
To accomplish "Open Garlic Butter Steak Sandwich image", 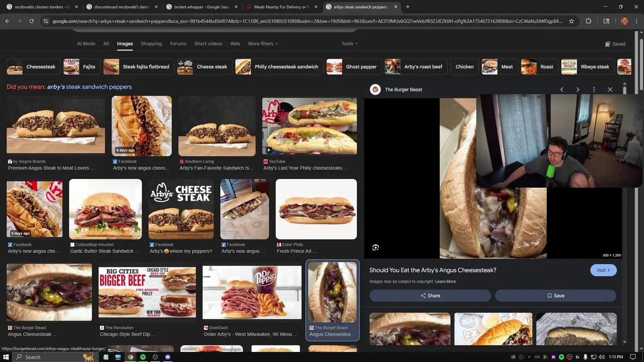I will (105, 209).
